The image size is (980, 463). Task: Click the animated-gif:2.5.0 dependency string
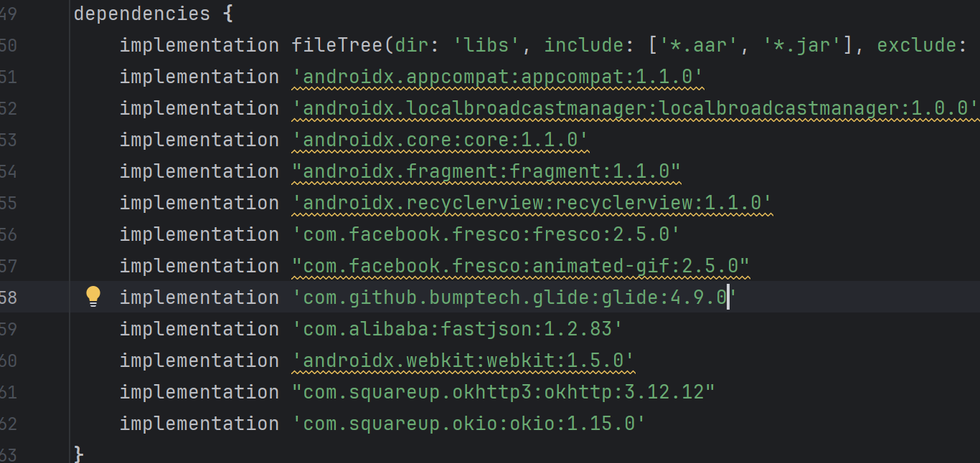521,266
